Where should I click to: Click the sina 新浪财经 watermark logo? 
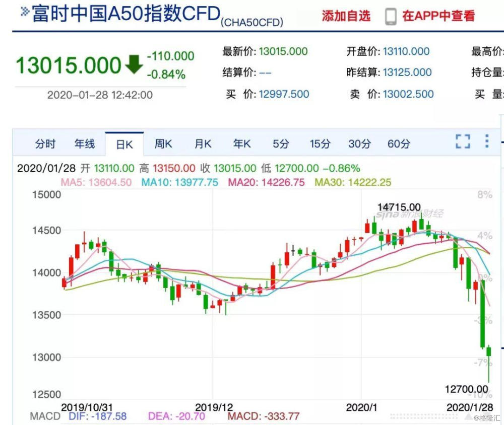pos(410,214)
